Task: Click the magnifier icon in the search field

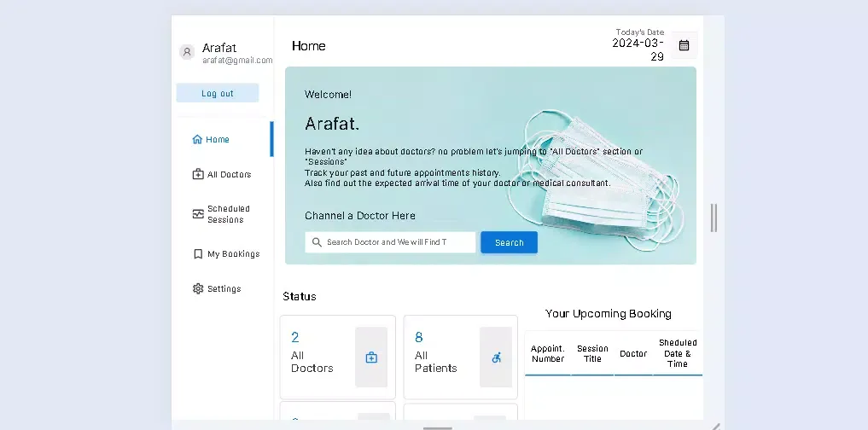Action: point(317,242)
